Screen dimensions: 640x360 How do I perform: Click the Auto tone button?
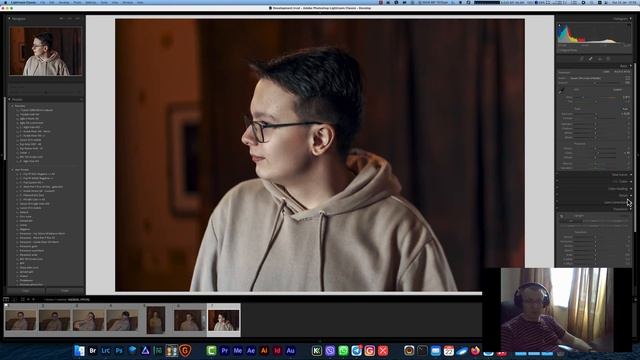click(625, 109)
